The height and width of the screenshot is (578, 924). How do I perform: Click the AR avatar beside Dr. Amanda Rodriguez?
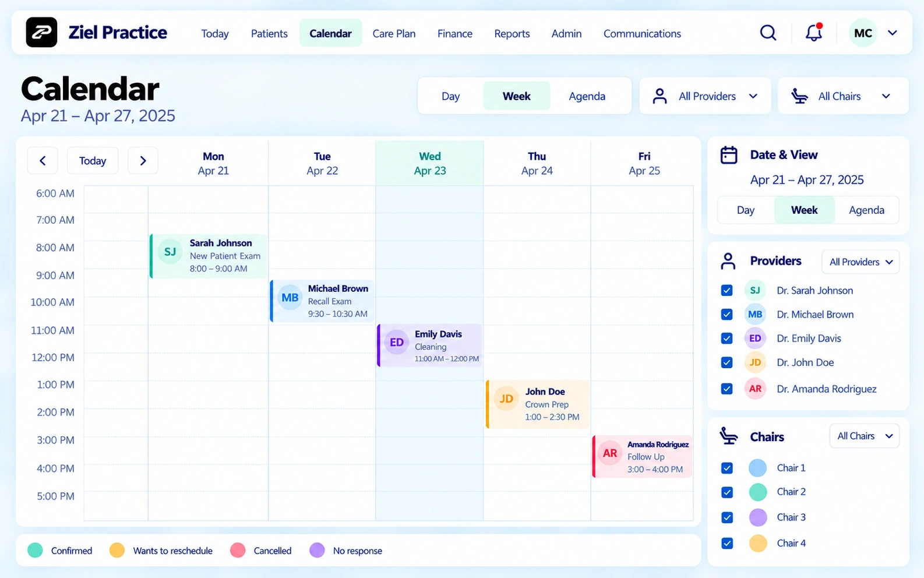click(755, 389)
